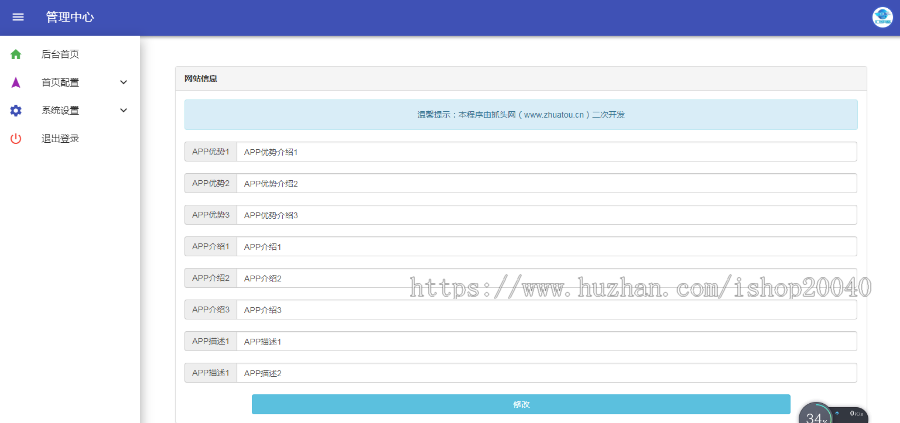This screenshot has height=423, width=900.
Task: Open the user avatar in header
Action: click(882, 17)
